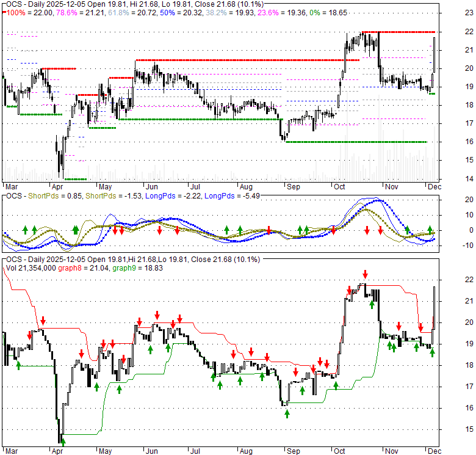Viewport: 476px width, 455px height.
Task: Select the '0% = 18.65' Fibonacci label
Action: pyautogui.click(x=328, y=13)
